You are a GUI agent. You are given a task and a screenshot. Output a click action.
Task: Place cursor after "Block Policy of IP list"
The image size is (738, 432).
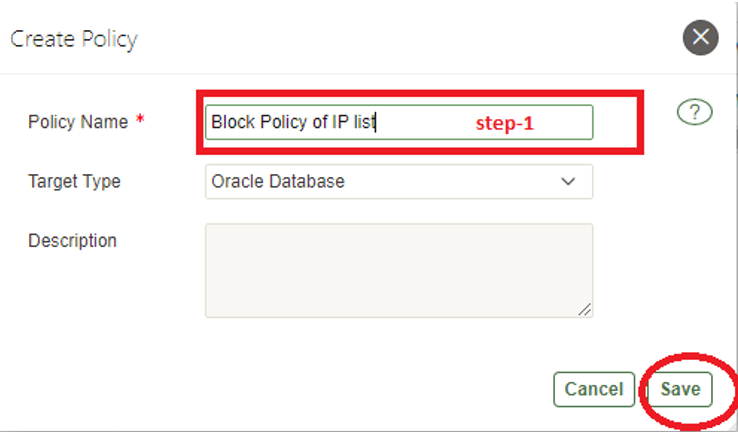pos(376,122)
